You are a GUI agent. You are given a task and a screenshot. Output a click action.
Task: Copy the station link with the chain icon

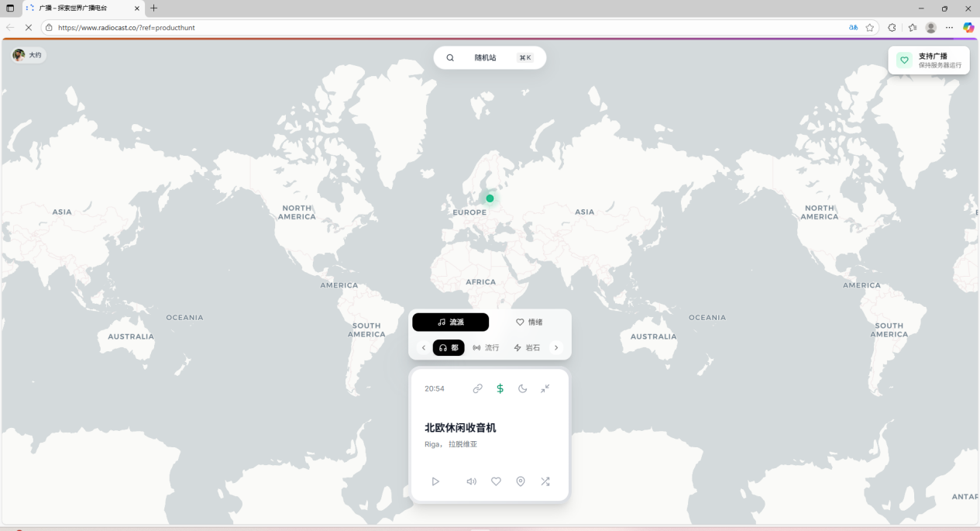coord(477,388)
